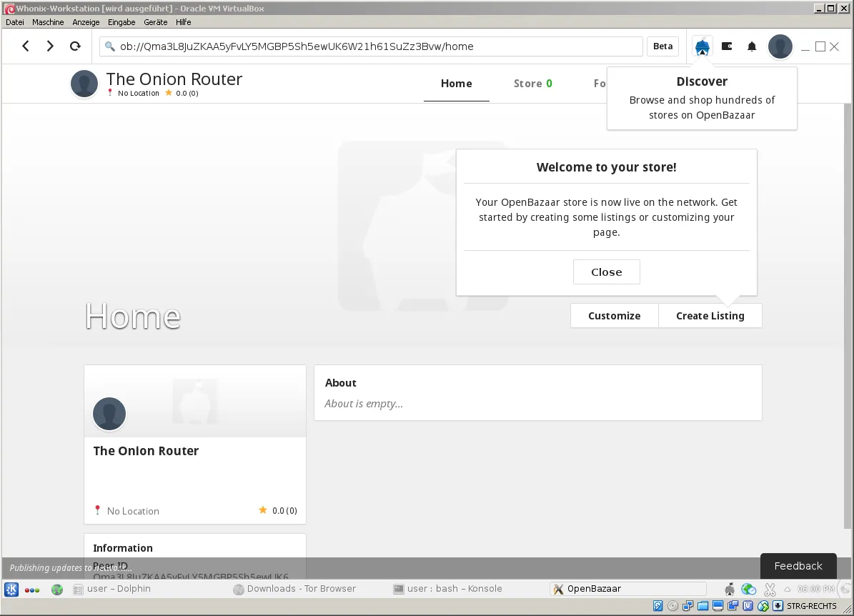Click the VirtualBox hard disk status icon
854x616 pixels.
[658, 606]
